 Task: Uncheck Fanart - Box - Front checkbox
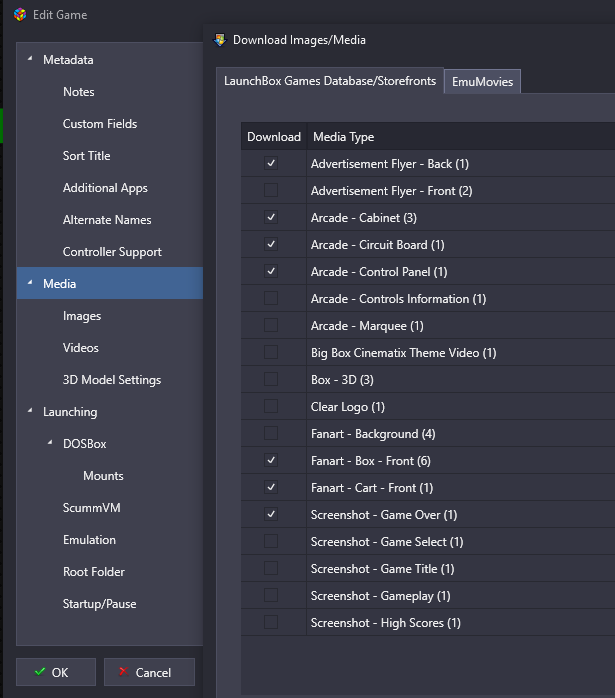click(x=271, y=460)
